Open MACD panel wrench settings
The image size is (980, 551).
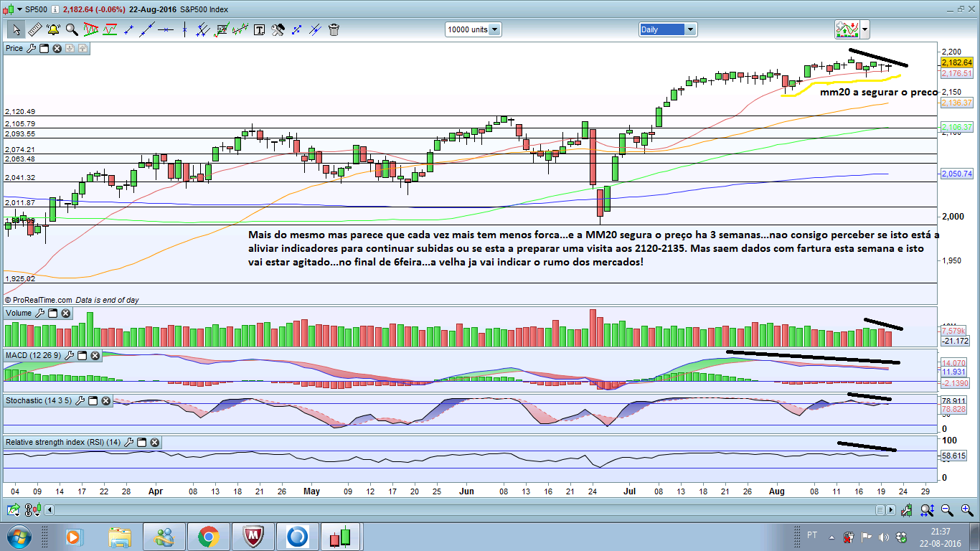coord(69,356)
